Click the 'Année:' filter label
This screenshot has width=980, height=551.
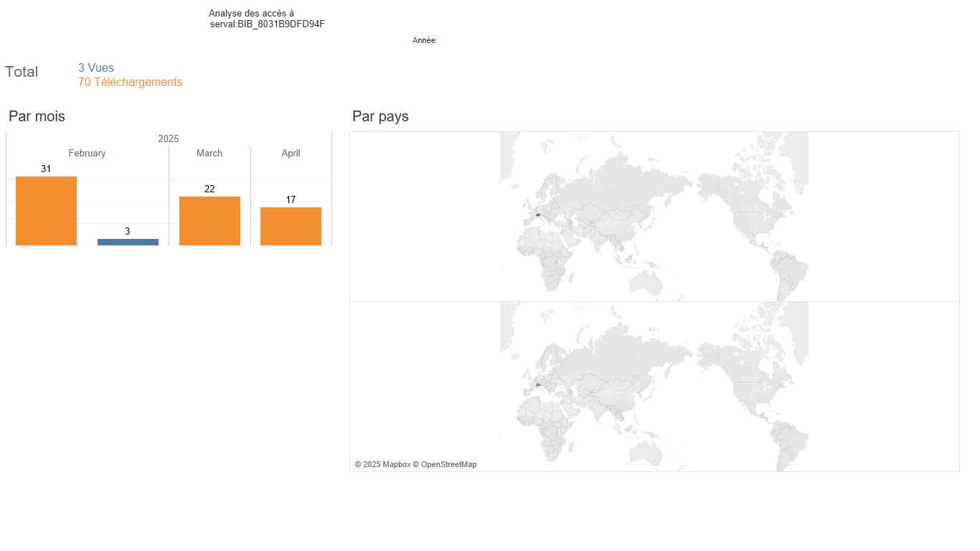(x=425, y=41)
